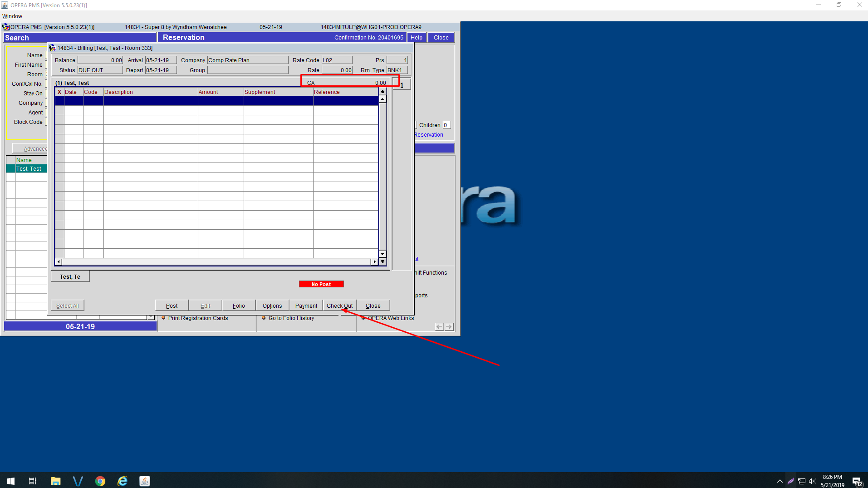The height and width of the screenshot is (488, 868).
Task: Click the Java app taskbar icon
Action: click(x=145, y=481)
